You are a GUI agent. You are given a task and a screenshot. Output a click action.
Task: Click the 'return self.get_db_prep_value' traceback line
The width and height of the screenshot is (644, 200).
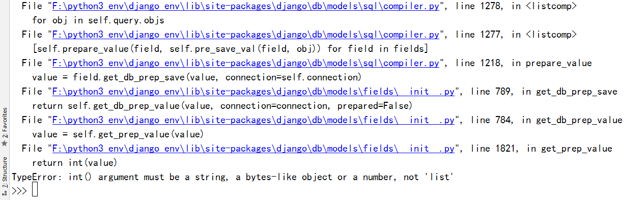(222, 106)
